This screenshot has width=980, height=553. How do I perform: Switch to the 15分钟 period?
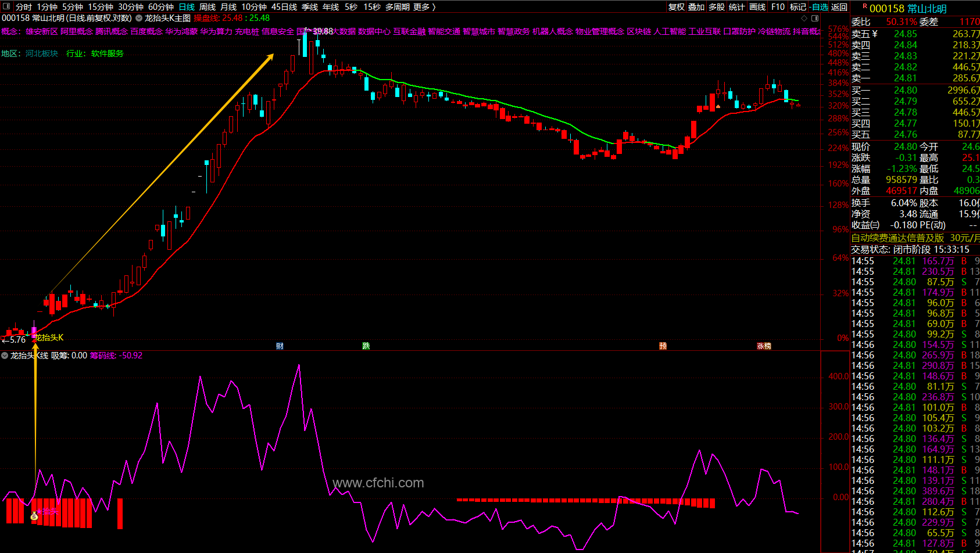(101, 7)
